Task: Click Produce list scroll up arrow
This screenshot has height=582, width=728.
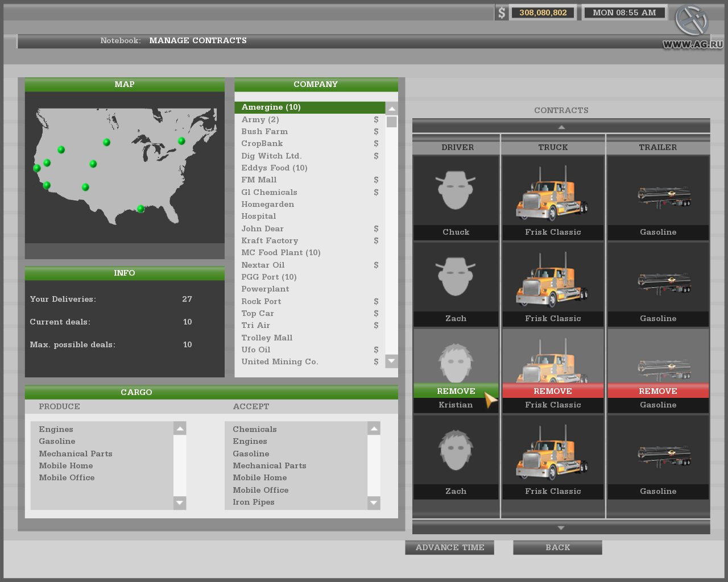Action: tap(180, 429)
